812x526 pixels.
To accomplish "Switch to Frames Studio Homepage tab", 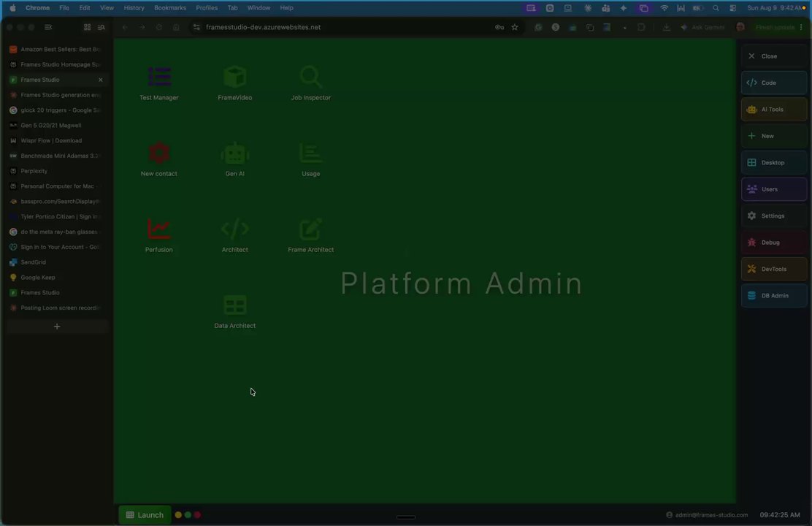I will point(56,64).
